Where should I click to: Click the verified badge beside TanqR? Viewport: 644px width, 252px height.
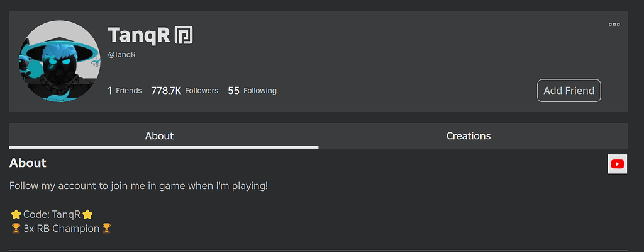[x=184, y=35]
